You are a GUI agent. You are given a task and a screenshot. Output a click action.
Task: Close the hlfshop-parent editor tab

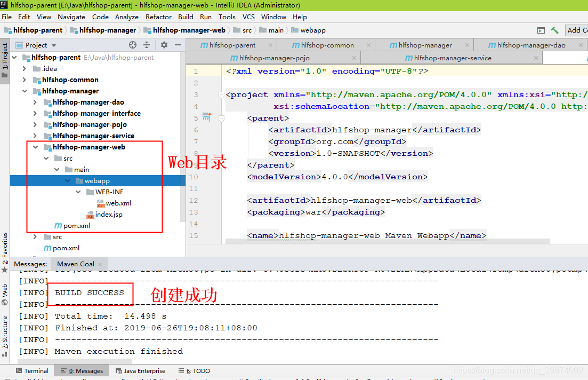(x=270, y=45)
